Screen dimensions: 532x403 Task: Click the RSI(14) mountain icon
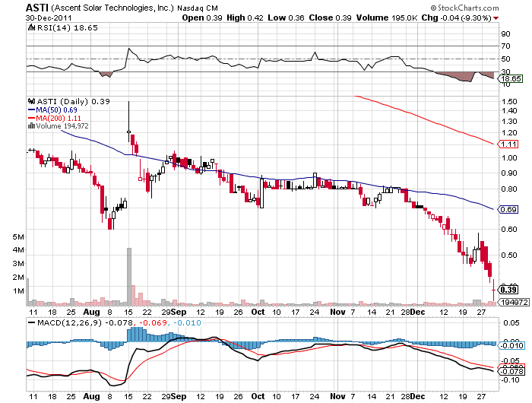point(31,27)
